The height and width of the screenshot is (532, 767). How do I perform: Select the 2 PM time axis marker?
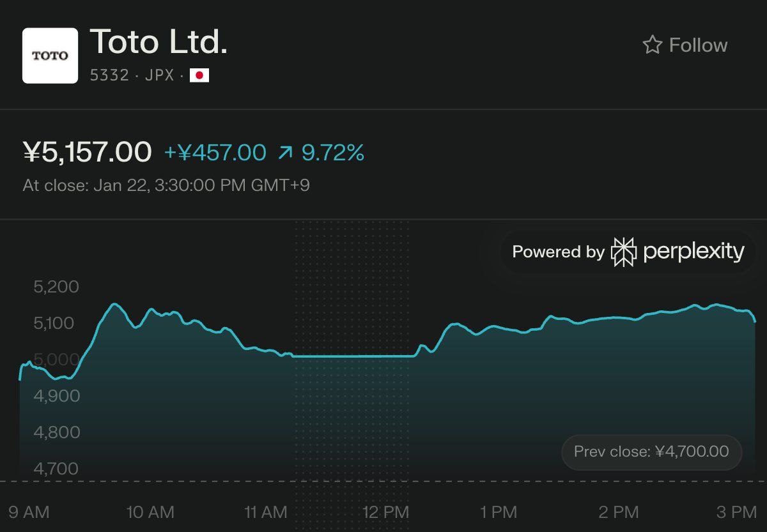pos(619,512)
